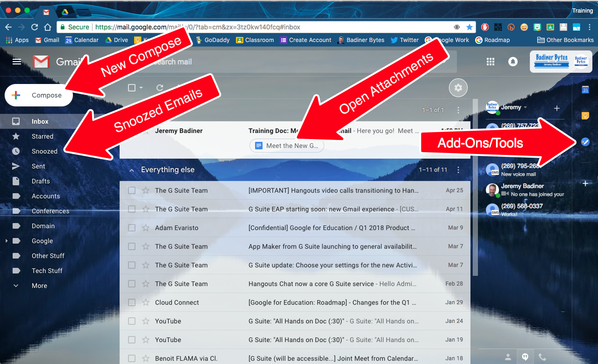This screenshot has width=598, height=364.
Task: Open the Classroom bookmark
Action: pyautogui.click(x=255, y=40)
